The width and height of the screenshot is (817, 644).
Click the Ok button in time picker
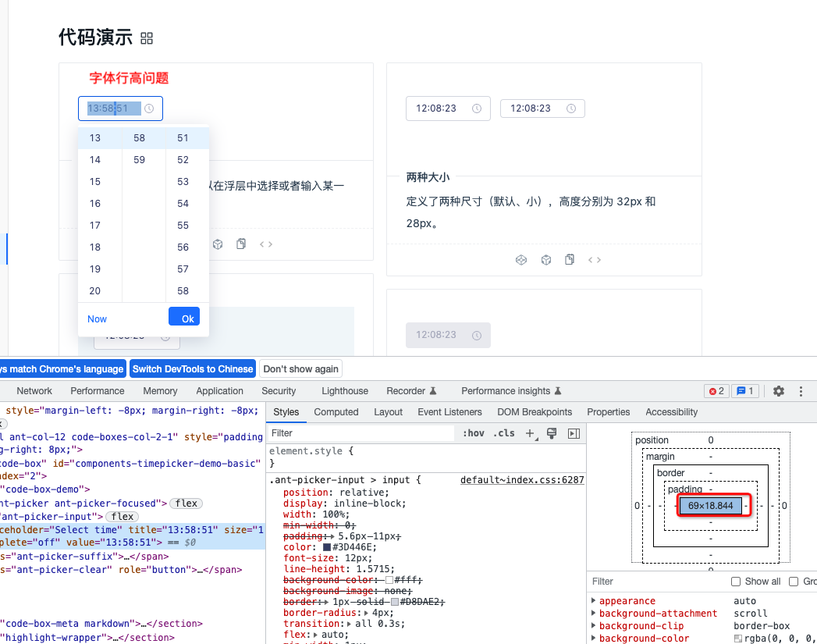point(184,317)
